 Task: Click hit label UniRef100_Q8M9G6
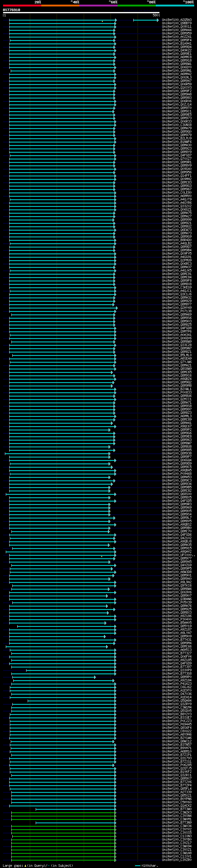[177, 433]
